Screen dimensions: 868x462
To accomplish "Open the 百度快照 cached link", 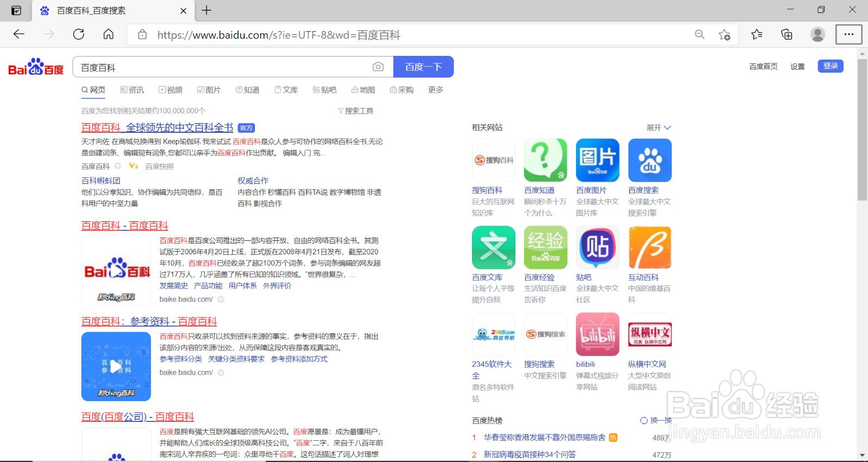I will [159, 166].
